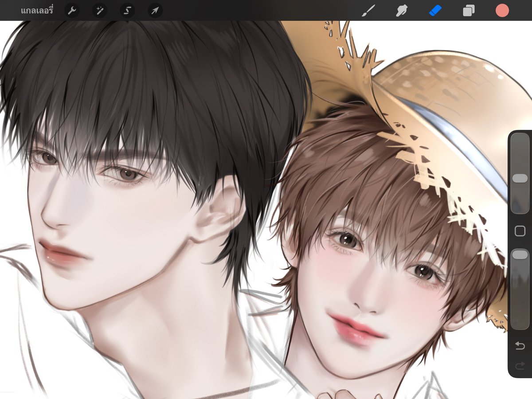Open the Actions wrench menu
The width and height of the screenshot is (532, 399).
pyautogui.click(x=72, y=11)
